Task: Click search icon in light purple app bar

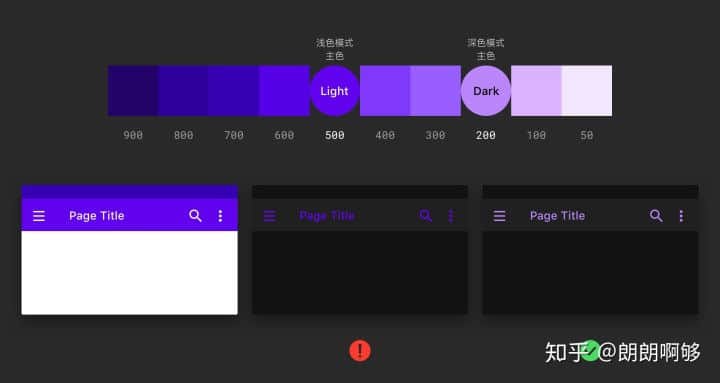Action: pyautogui.click(x=195, y=216)
